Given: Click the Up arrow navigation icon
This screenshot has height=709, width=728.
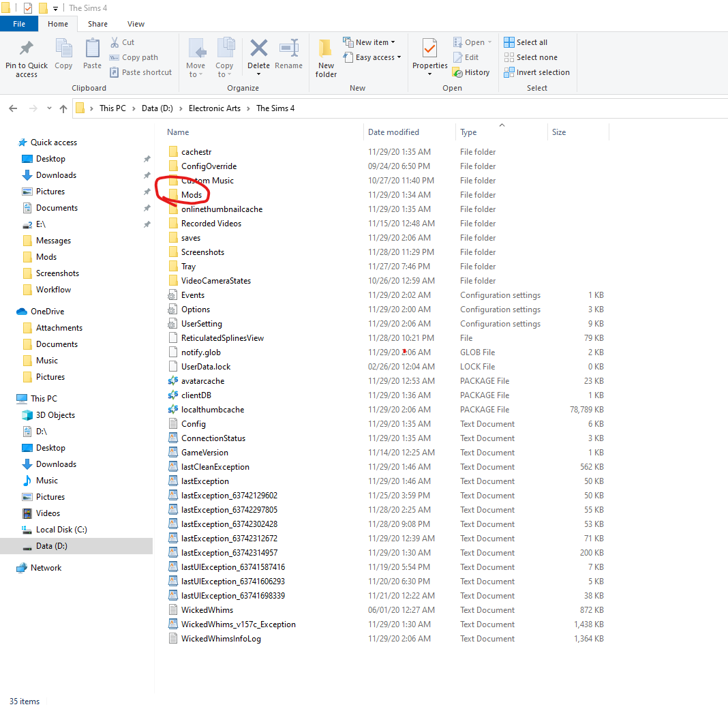Looking at the screenshot, I should click(x=63, y=108).
